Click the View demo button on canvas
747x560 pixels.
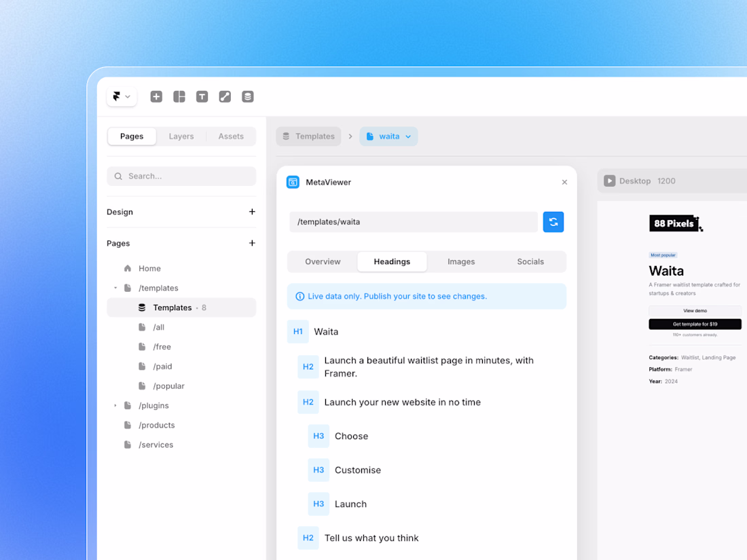click(x=695, y=310)
